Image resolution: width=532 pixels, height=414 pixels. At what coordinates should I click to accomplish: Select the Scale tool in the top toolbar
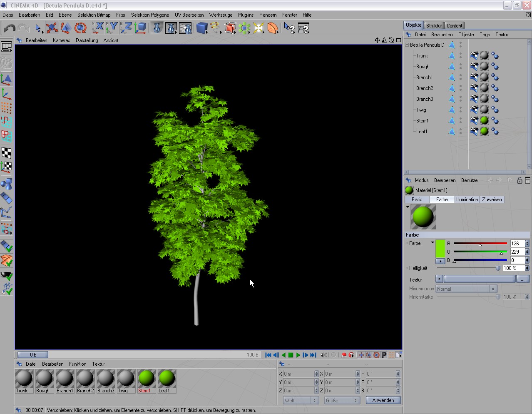coord(66,28)
